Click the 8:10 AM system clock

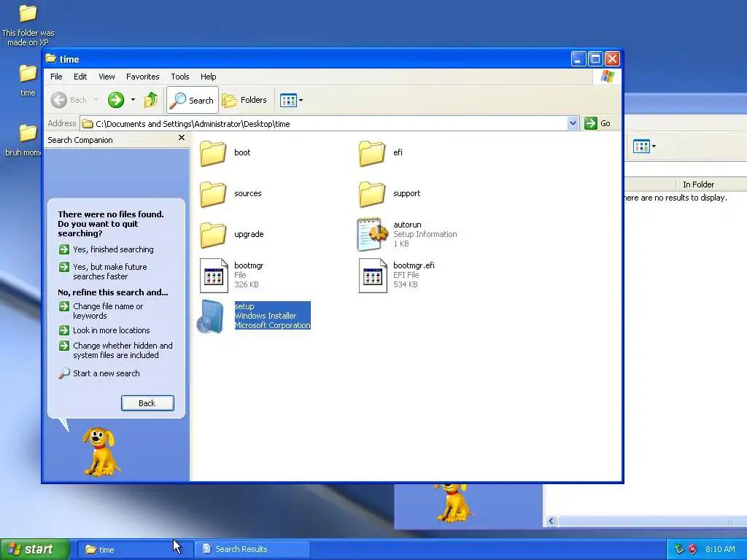pyautogui.click(x=720, y=549)
